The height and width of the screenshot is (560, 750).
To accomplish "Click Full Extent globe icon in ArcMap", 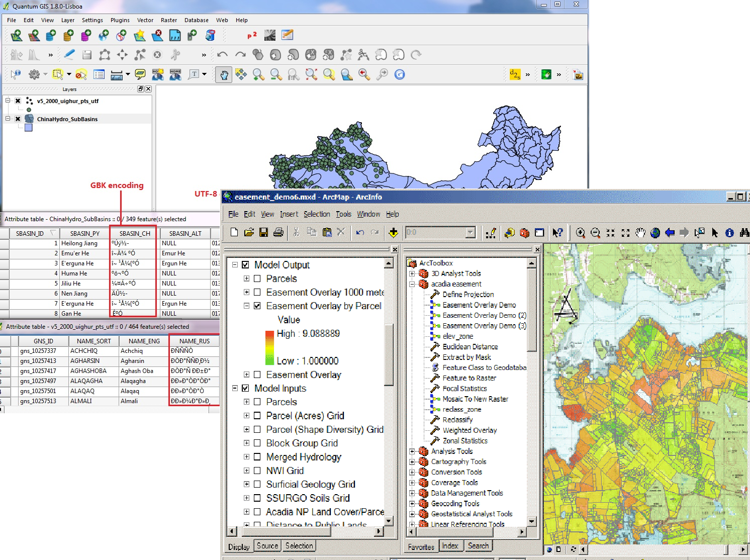I will [655, 233].
